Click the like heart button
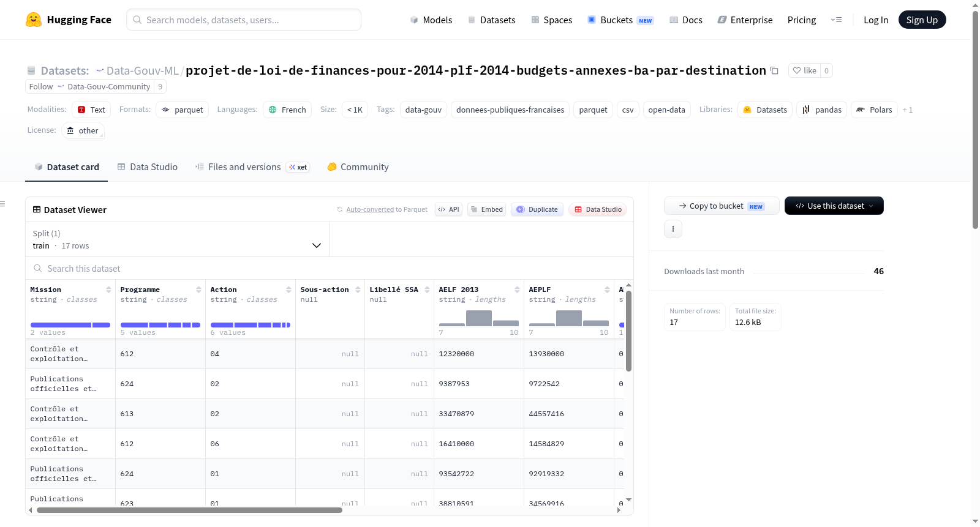The width and height of the screenshot is (980, 527). (804, 70)
